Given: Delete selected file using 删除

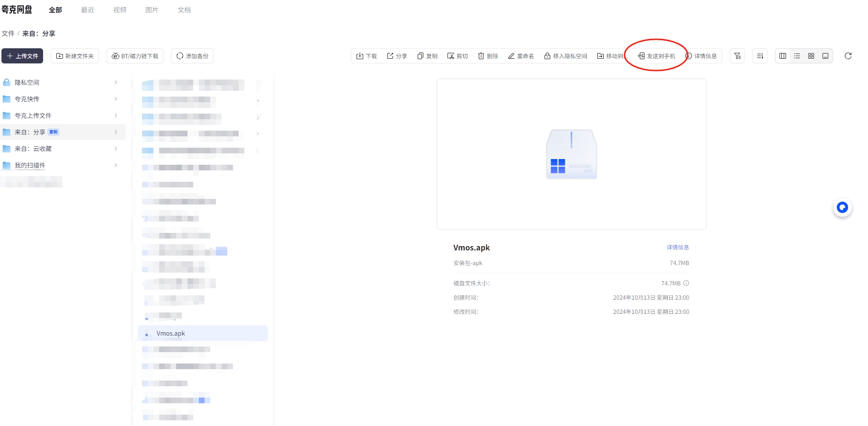Looking at the screenshot, I should (488, 56).
